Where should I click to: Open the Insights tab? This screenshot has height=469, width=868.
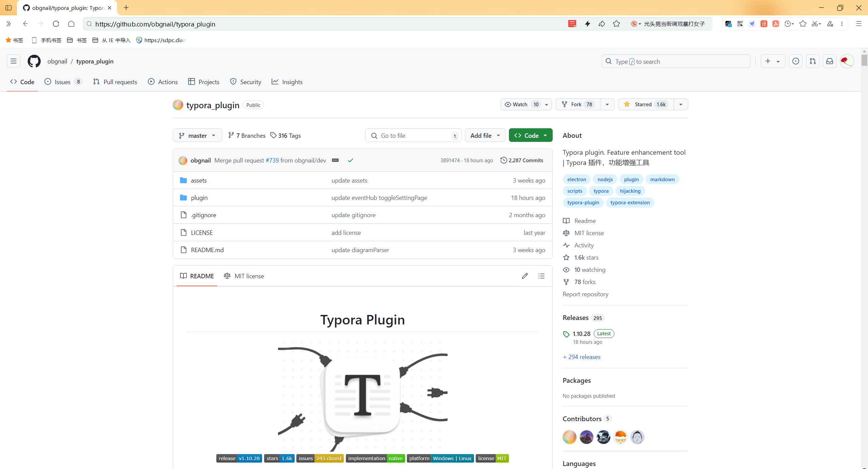point(287,82)
